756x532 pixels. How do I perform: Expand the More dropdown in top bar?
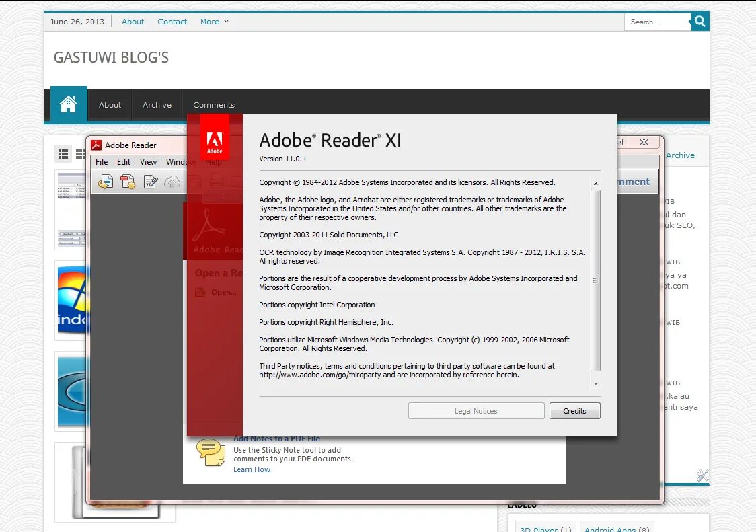coord(215,22)
